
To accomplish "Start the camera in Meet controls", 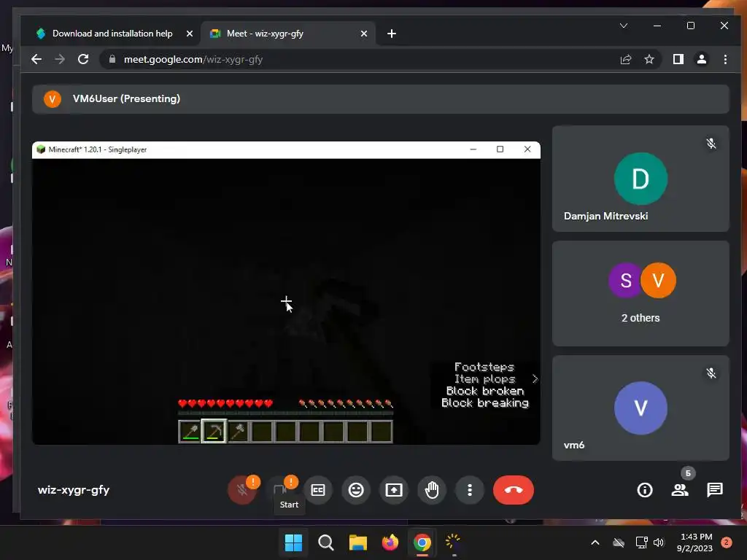I will (x=280, y=490).
